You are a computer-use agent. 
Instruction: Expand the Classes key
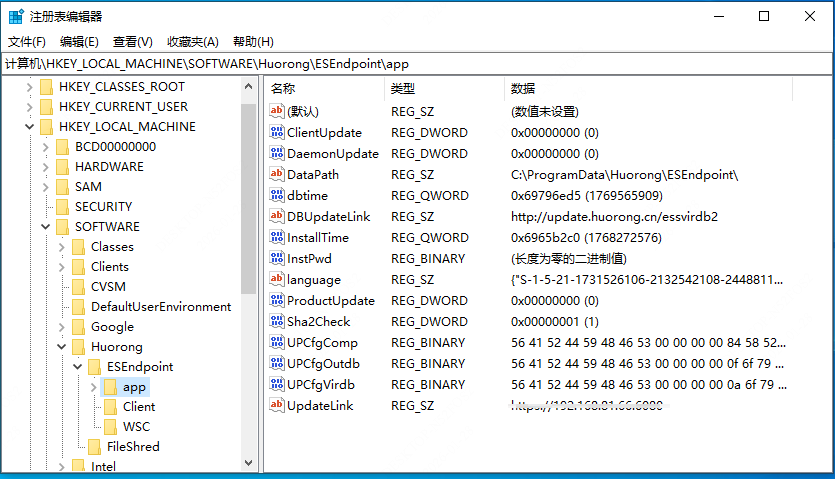(x=62, y=247)
